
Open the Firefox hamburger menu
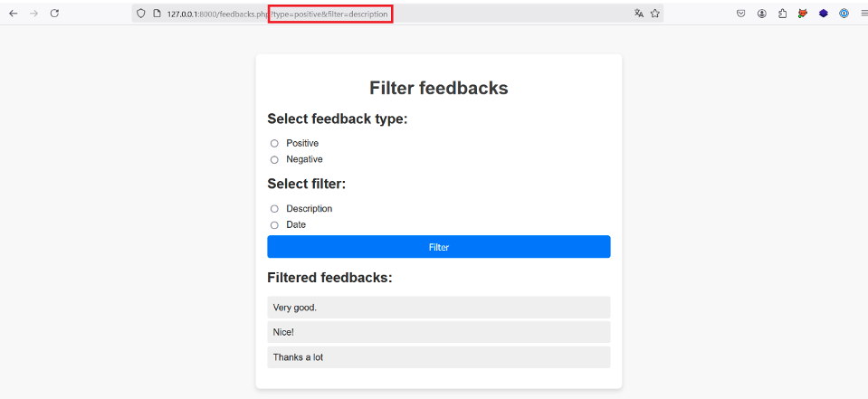pos(863,14)
